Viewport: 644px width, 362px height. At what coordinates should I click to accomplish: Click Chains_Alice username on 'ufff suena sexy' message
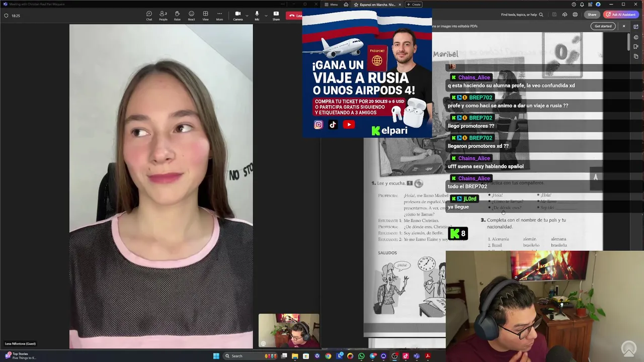[474, 158]
